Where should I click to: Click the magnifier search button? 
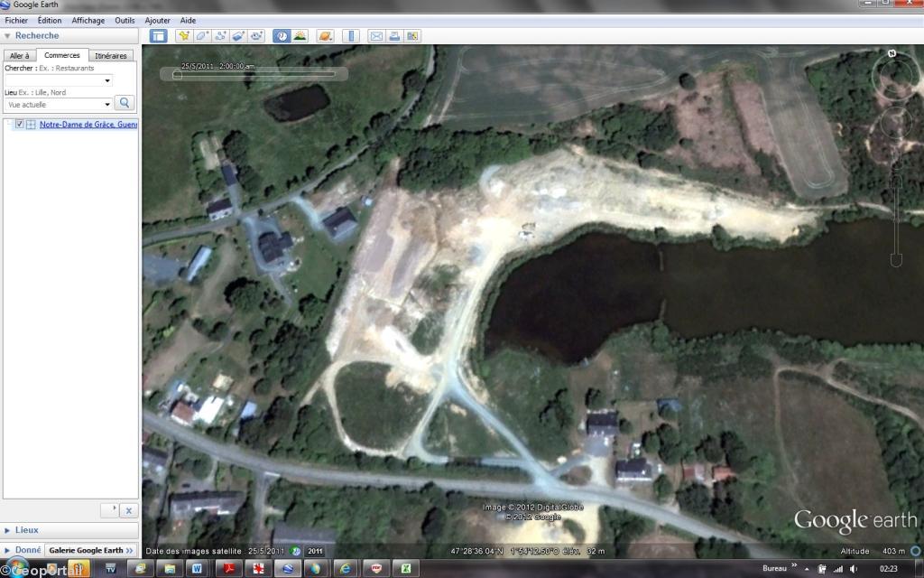point(125,103)
